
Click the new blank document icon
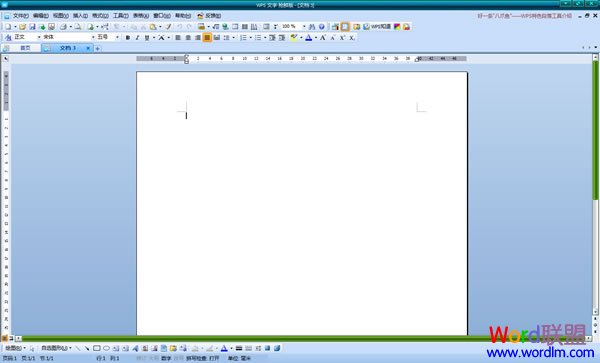(8, 27)
